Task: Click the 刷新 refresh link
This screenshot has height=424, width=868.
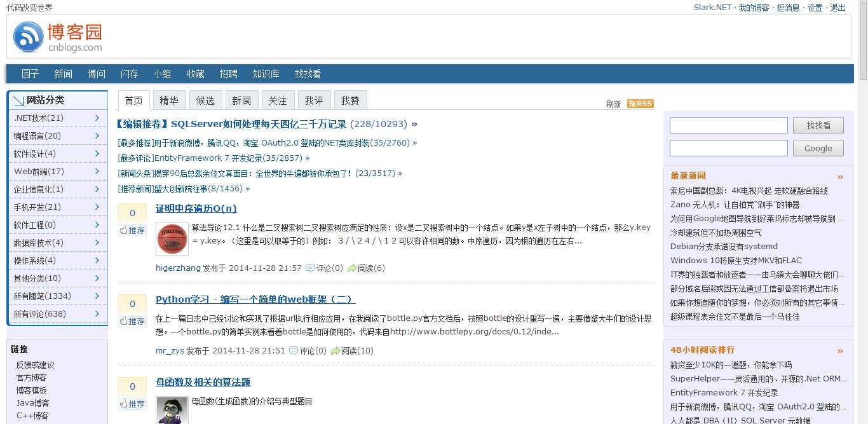Action: tap(614, 104)
